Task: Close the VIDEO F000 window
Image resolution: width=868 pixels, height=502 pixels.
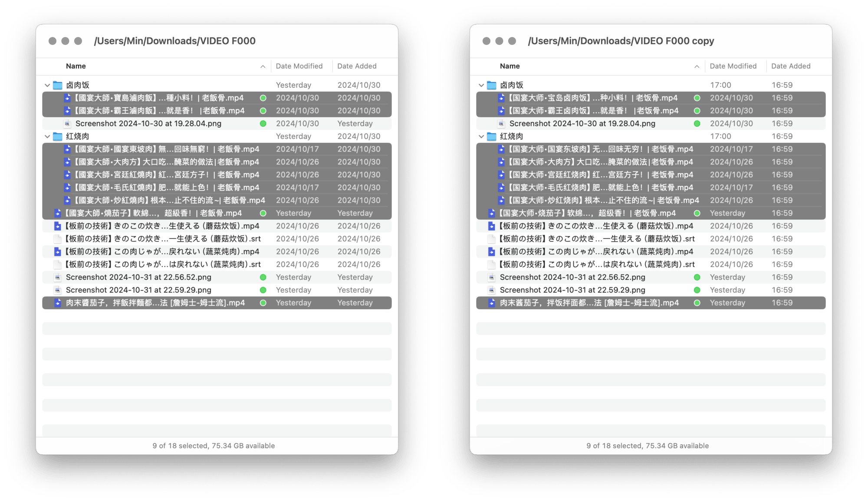Action: 53,41
